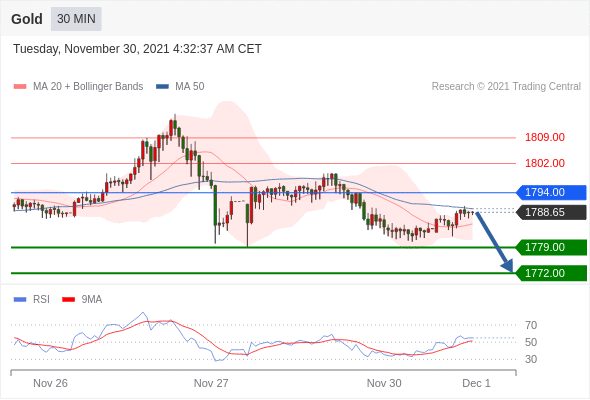Toggle the MA 50 legend swatch
Image resolution: width=590 pixels, height=400 pixels.
(x=162, y=87)
